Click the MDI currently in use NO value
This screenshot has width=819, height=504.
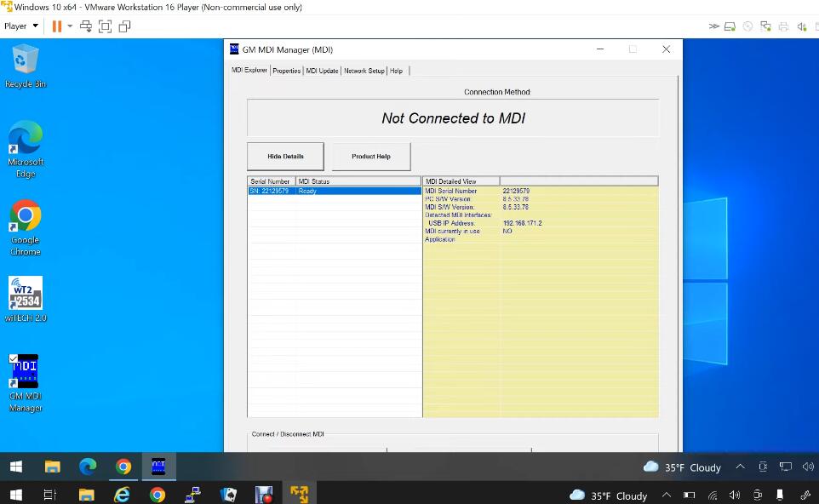(x=507, y=231)
